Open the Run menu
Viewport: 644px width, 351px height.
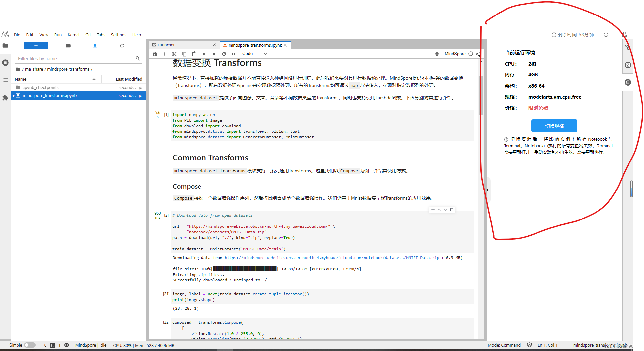(x=58, y=35)
